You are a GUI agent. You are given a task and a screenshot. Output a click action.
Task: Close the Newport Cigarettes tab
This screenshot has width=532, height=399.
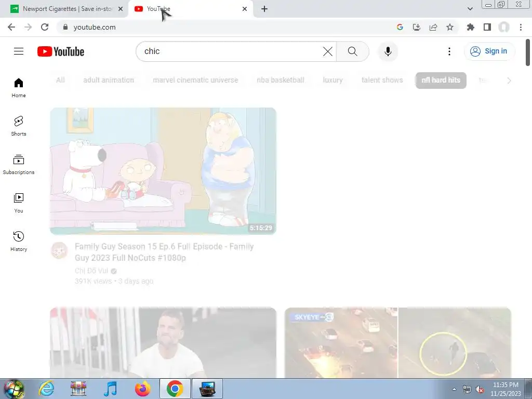pos(121,9)
